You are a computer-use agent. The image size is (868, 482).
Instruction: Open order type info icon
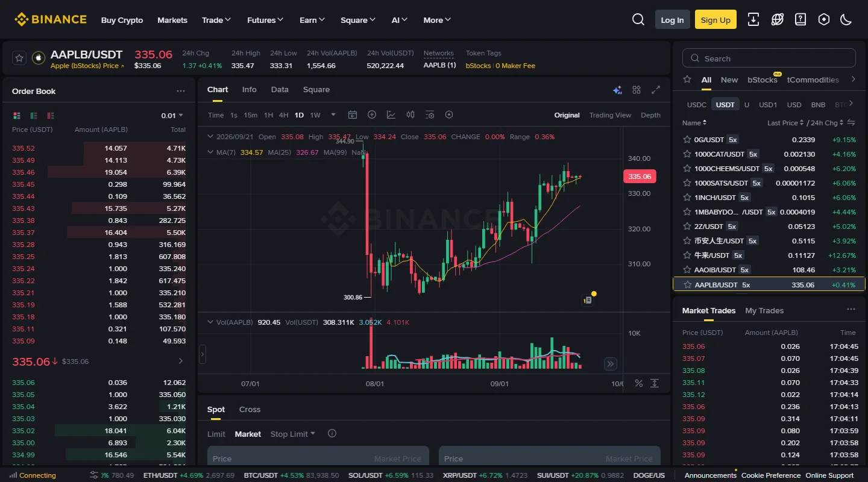pyautogui.click(x=332, y=433)
